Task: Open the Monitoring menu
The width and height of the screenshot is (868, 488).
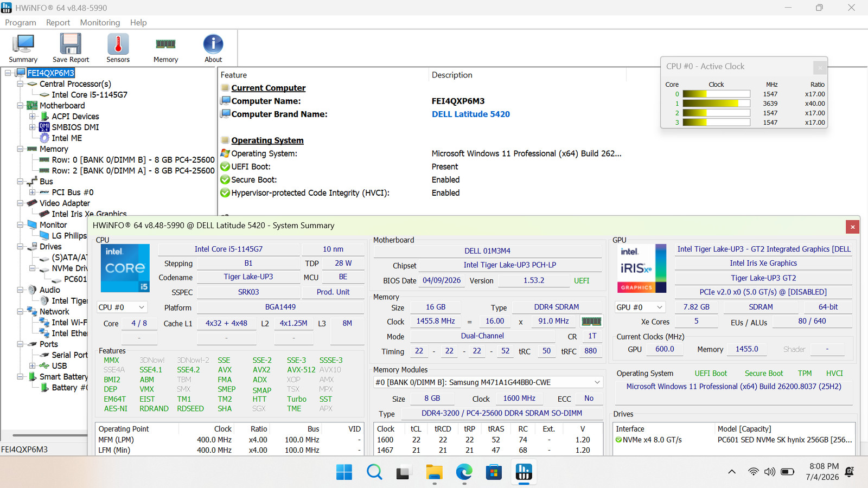Action: point(100,22)
